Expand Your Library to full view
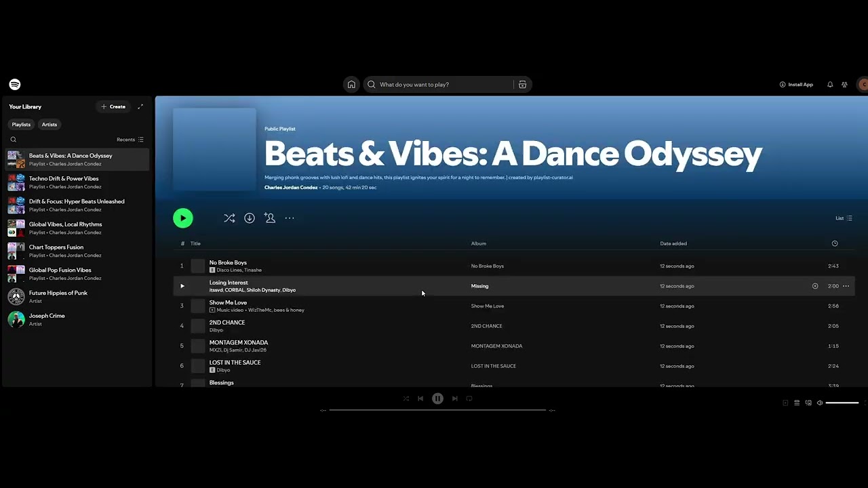 tap(140, 106)
